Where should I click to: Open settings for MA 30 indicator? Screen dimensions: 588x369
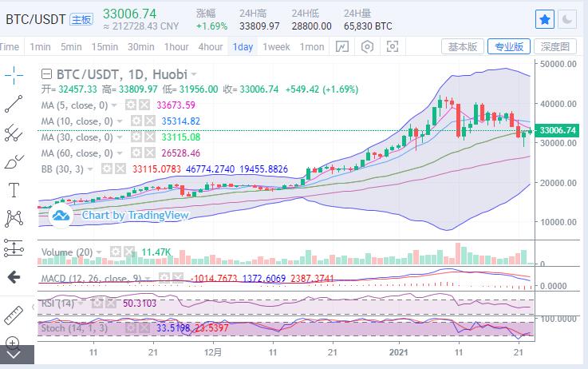(x=136, y=137)
